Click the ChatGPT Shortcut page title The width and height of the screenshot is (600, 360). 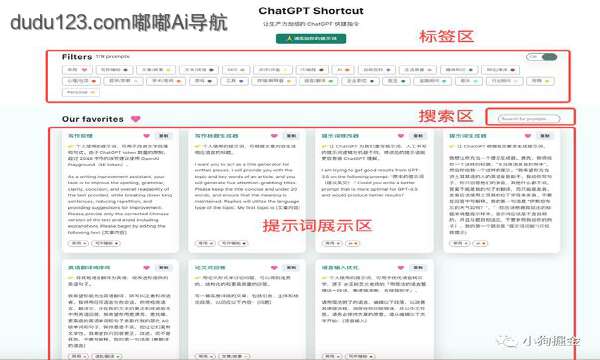pyautogui.click(x=311, y=11)
